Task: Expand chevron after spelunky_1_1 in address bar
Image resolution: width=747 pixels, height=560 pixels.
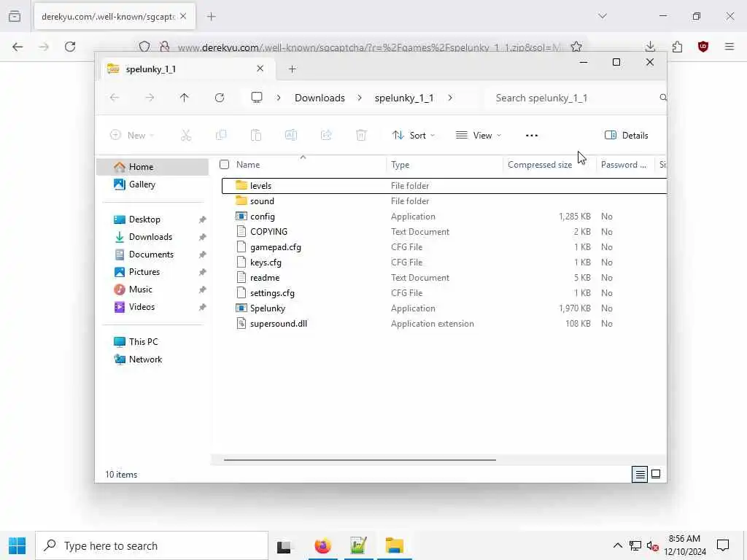Action: click(x=450, y=98)
